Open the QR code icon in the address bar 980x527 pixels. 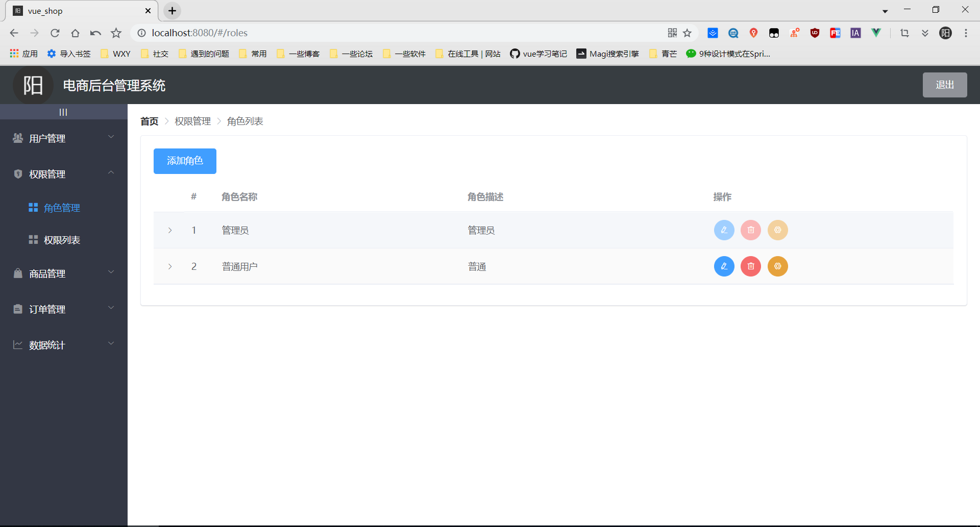[672, 33]
